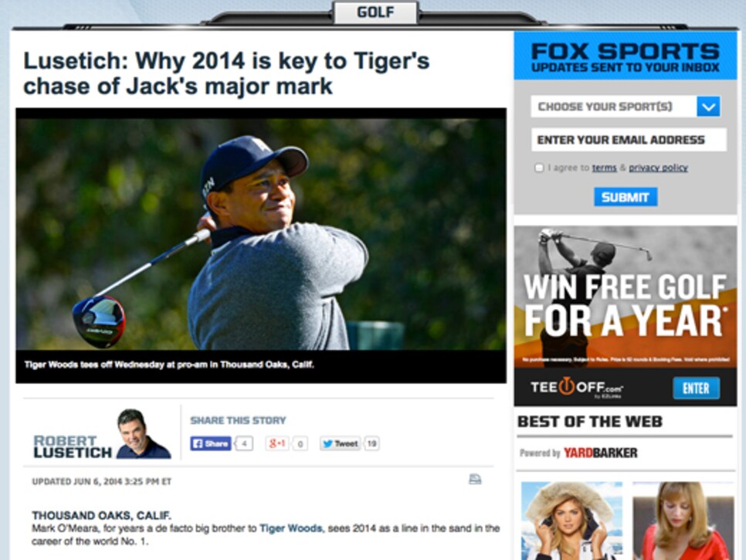Click the Submit button

coord(626,197)
